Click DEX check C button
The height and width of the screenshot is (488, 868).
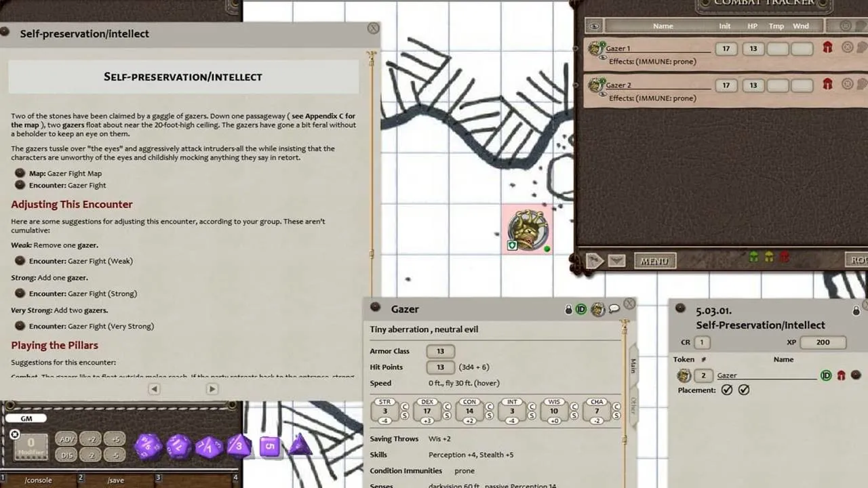tap(447, 407)
